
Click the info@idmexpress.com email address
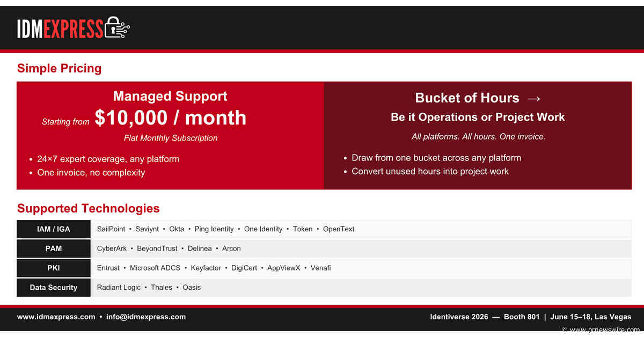[x=146, y=317]
